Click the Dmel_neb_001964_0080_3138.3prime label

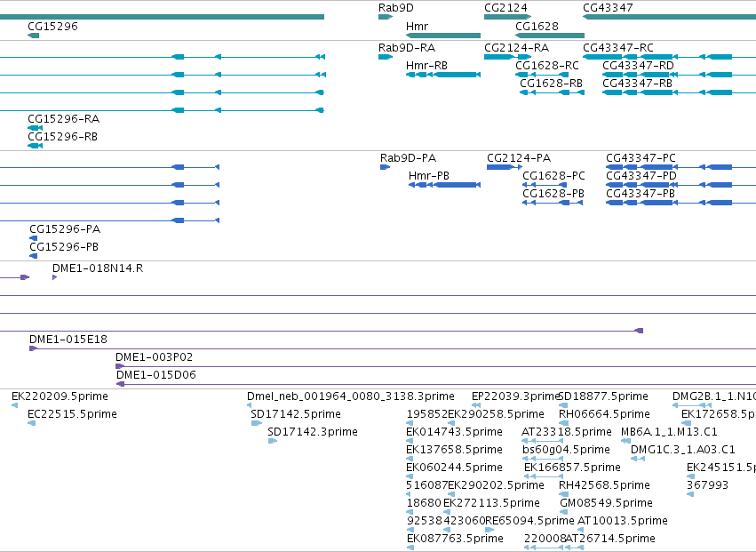tap(351, 396)
